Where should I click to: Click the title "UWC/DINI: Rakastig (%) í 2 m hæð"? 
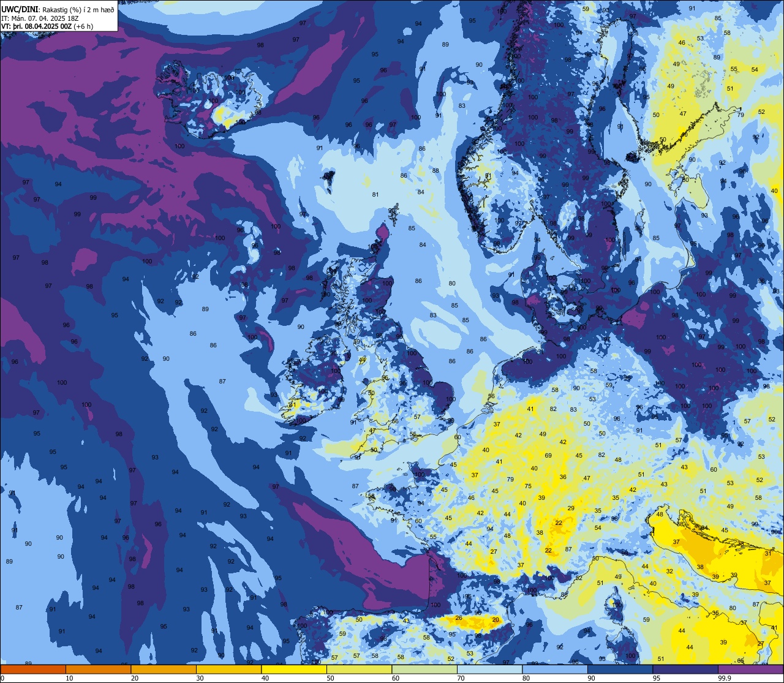(x=57, y=10)
